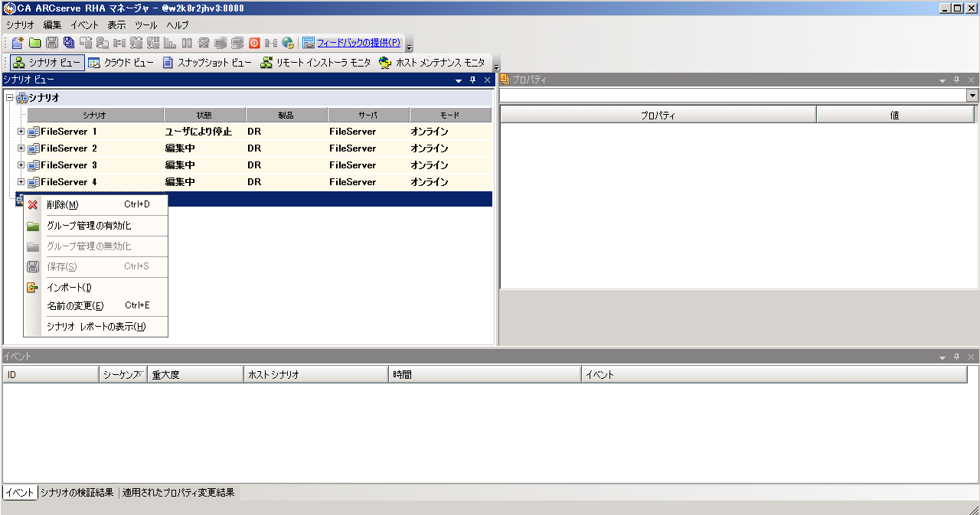Expand the FileServer 1 scenario
This screenshot has height=515, width=980.
[21, 132]
